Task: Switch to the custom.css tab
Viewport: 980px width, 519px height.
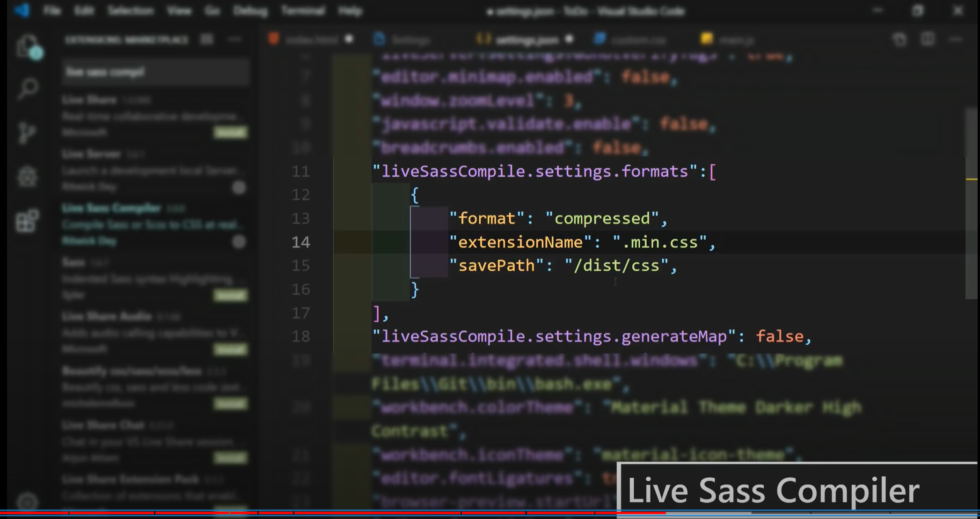Action: [x=638, y=40]
